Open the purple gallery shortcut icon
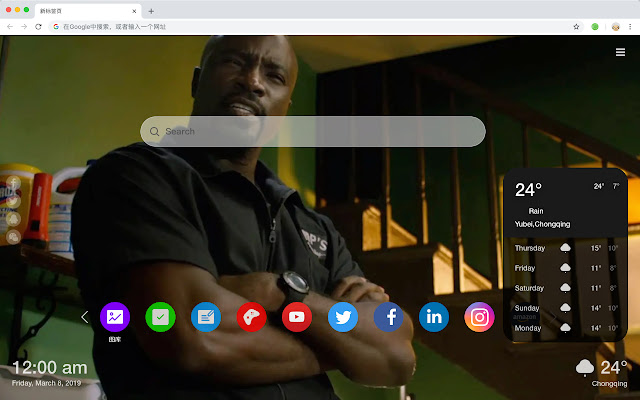The width and height of the screenshot is (640, 400). (x=115, y=317)
